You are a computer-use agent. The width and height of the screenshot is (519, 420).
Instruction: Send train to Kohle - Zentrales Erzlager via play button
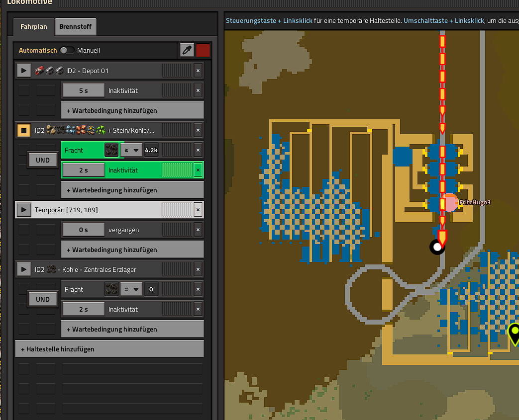(x=24, y=269)
